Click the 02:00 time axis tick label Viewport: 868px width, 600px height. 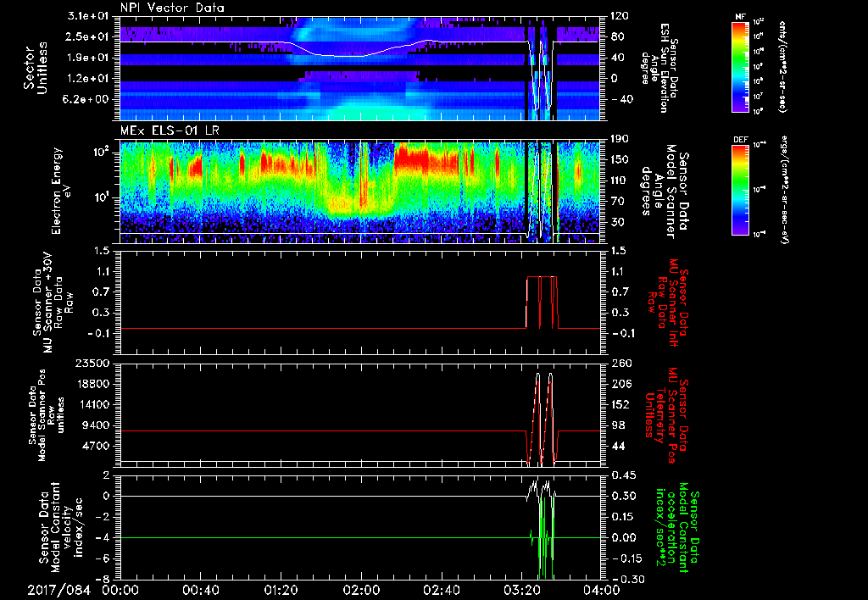pyautogui.click(x=361, y=589)
